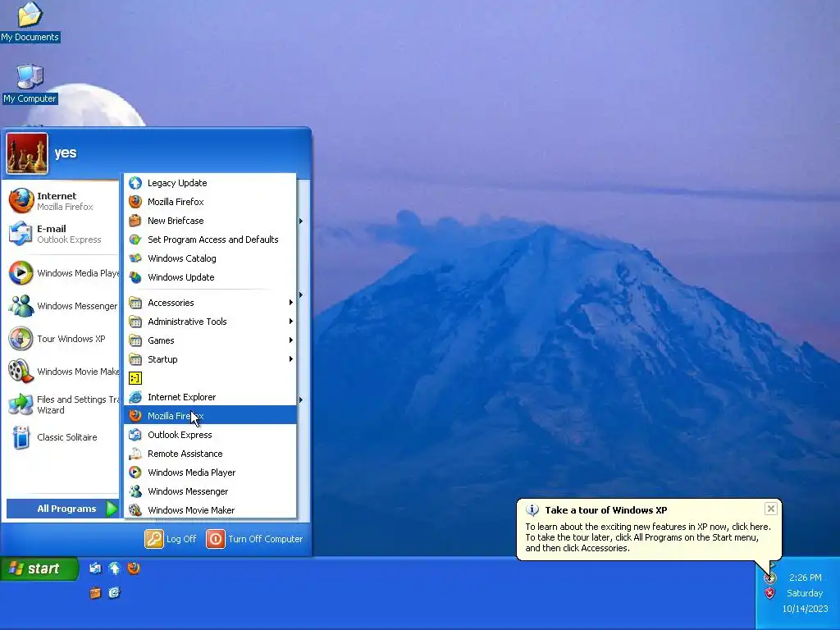The height and width of the screenshot is (630, 840).
Task: Open Windows Media Player in All Programs list
Action: tap(210, 472)
